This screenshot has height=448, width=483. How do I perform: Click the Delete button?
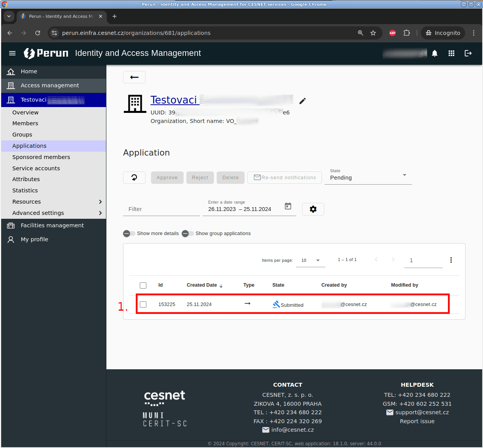click(231, 178)
